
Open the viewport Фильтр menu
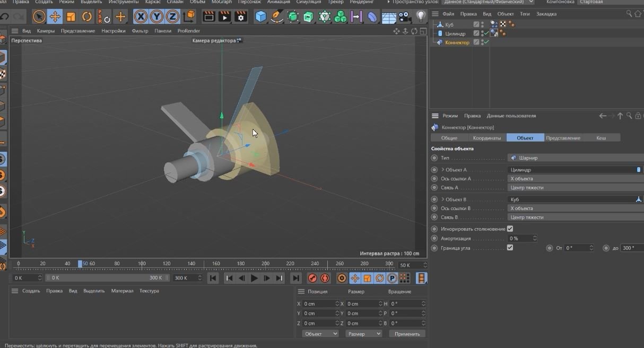coord(140,31)
